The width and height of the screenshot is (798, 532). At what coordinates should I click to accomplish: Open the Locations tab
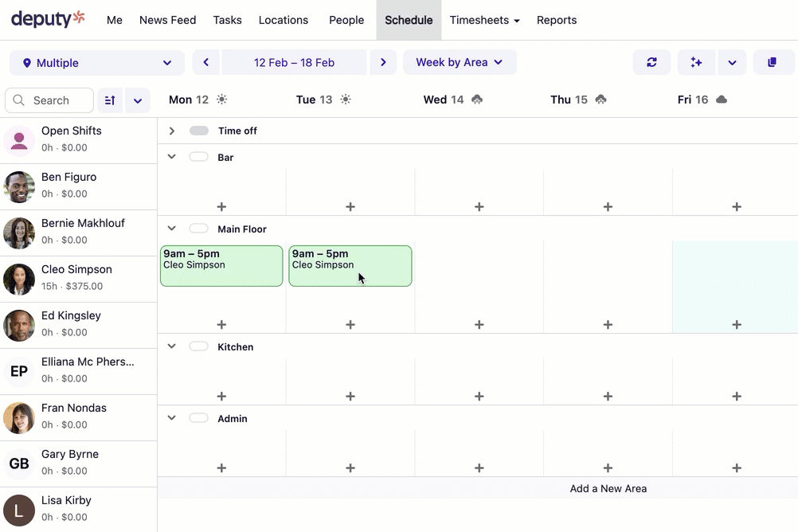click(283, 20)
